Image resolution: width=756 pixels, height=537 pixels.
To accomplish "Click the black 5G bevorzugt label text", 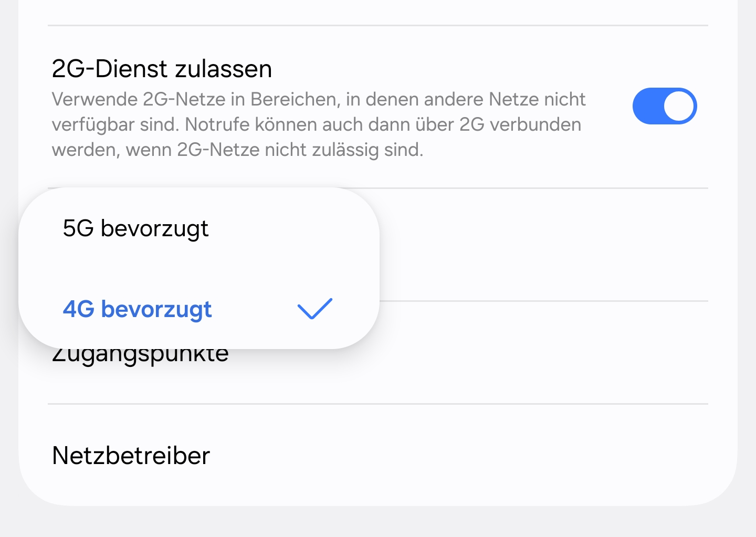I will click(135, 229).
